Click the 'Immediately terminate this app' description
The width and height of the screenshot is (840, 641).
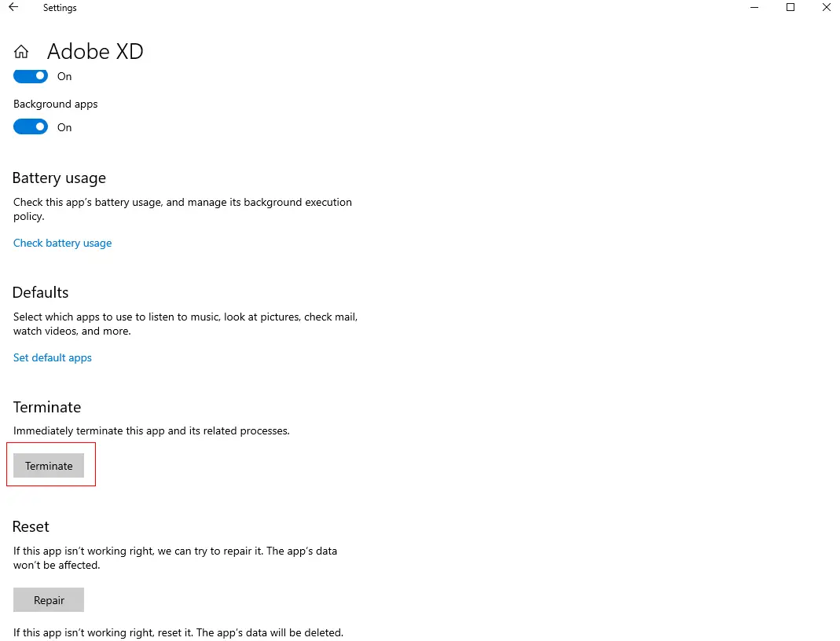(x=152, y=430)
